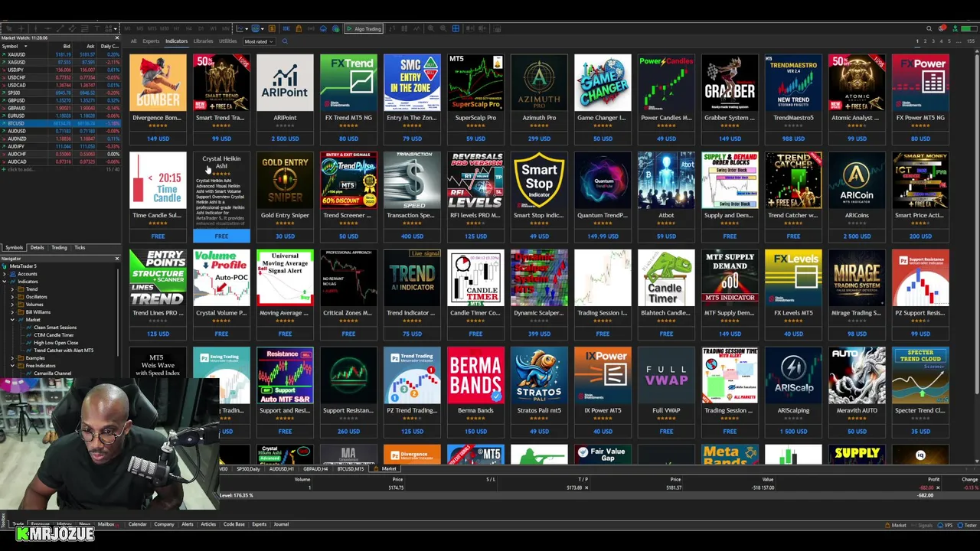
Task: Open the Ticks tab in Market Watch
Action: pyautogui.click(x=80, y=248)
